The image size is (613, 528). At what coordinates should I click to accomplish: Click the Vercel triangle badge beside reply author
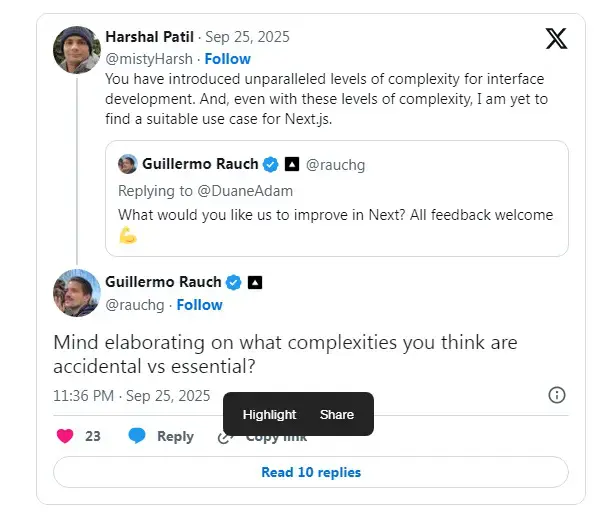[x=255, y=282]
